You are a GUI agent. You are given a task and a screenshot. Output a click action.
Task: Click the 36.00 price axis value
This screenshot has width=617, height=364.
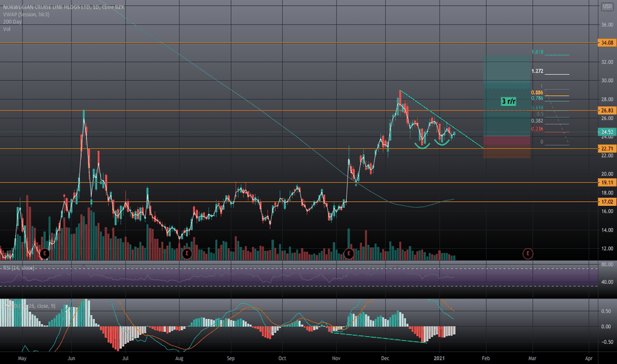[607, 24]
